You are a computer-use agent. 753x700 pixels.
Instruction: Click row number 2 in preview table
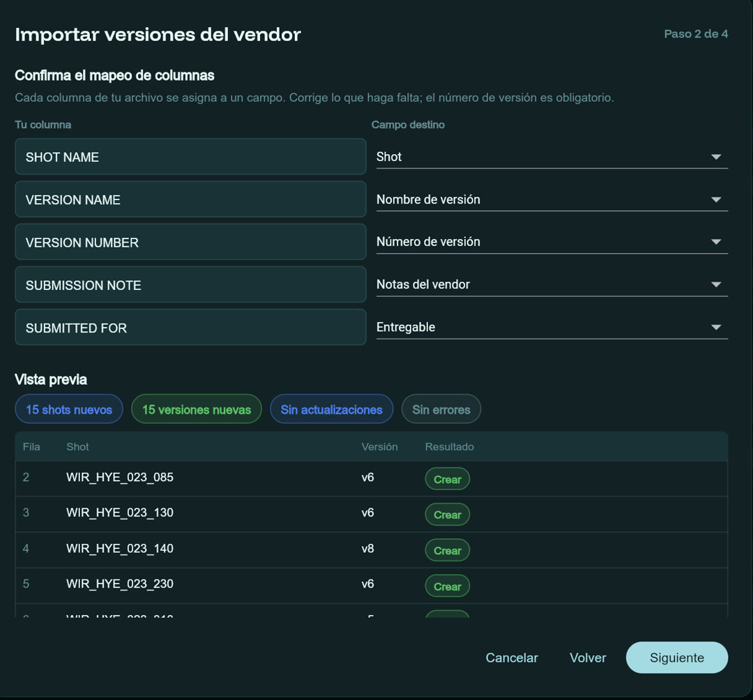pyautogui.click(x=26, y=477)
